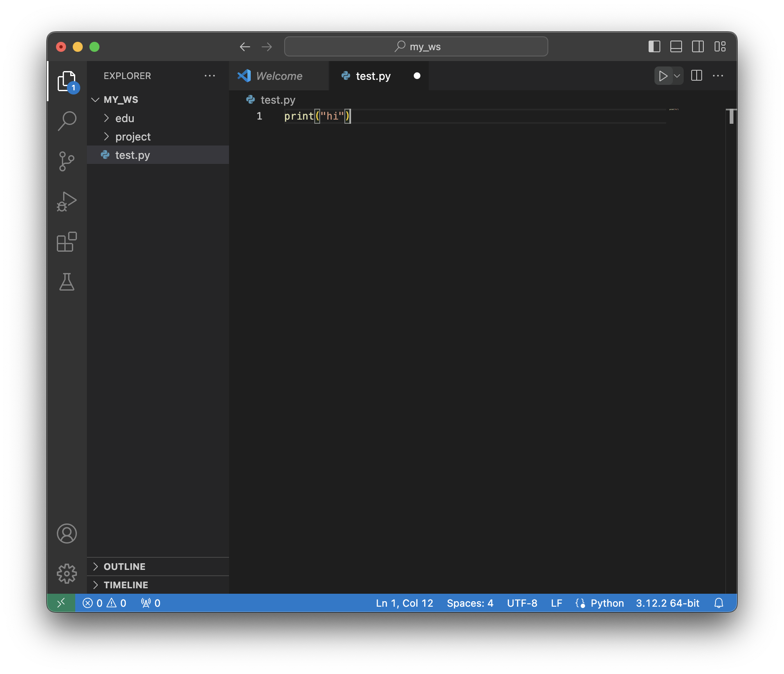This screenshot has height=674, width=784.
Task: Change indentation via Spaces: 4
Action: pos(470,603)
